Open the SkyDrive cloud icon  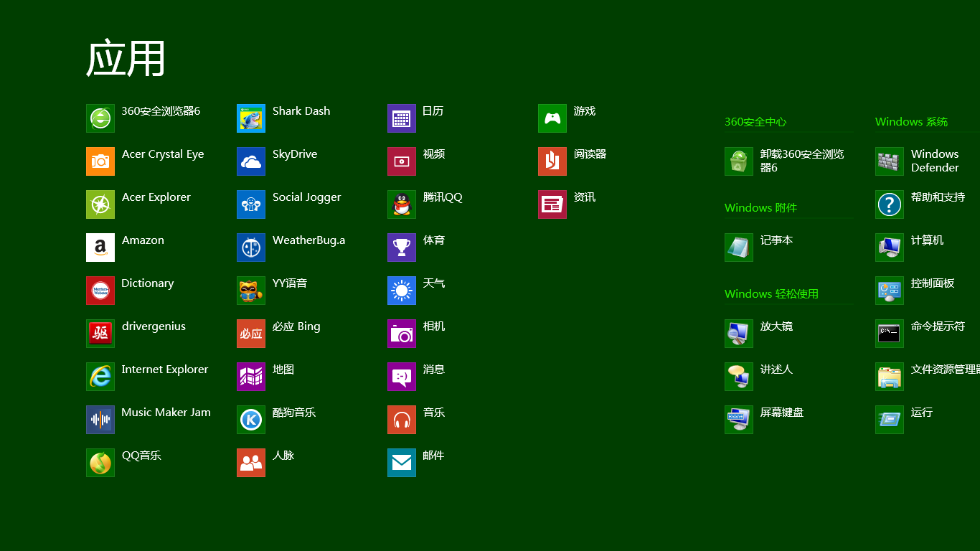[x=251, y=161]
